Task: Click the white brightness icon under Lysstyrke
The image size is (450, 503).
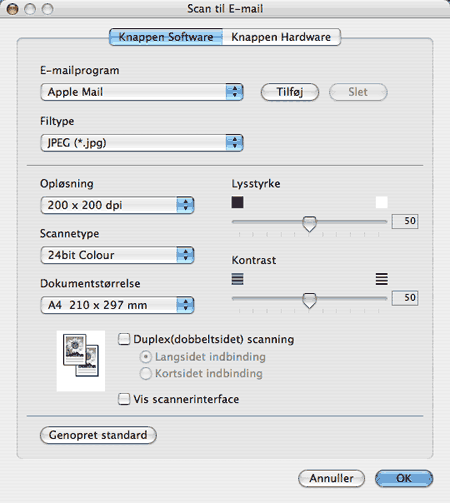Action: pyautogui.click(x=381, y=202)
